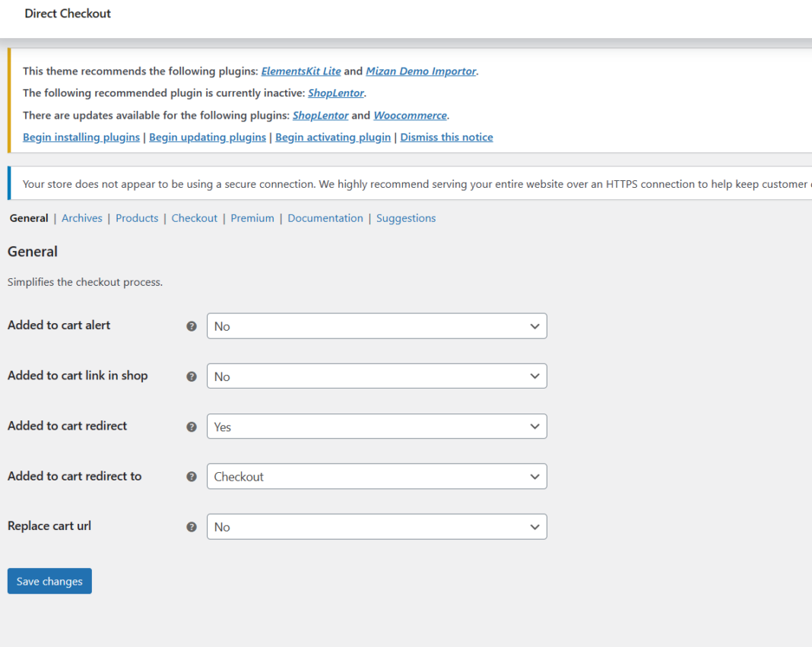
Task: Open the ElementsKit Lite plugin link
Action: (301, 71)
